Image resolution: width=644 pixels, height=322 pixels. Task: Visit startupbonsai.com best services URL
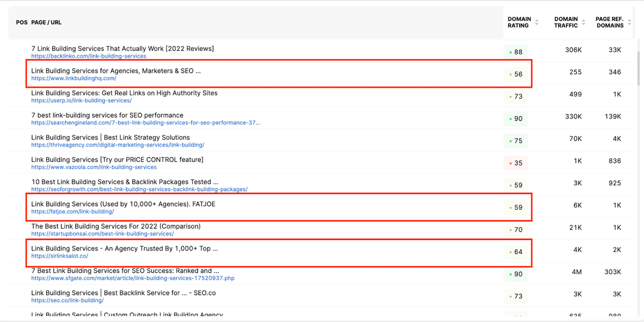point(102,234)
